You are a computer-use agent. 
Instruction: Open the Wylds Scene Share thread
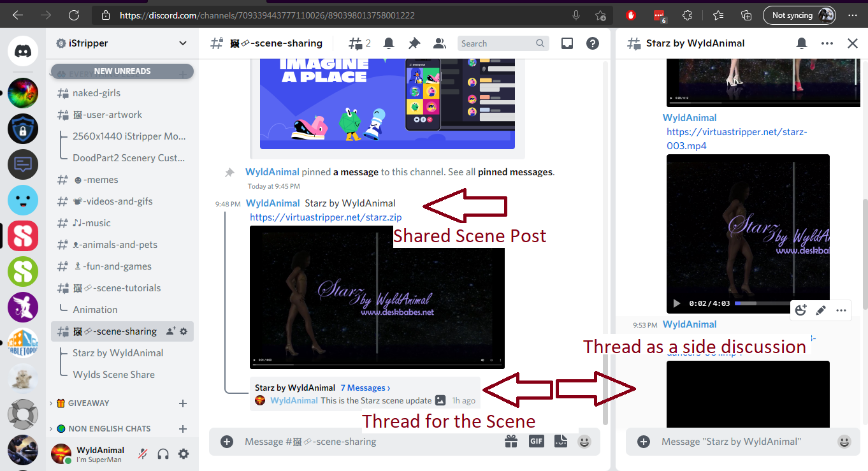[x=113, y=375]
